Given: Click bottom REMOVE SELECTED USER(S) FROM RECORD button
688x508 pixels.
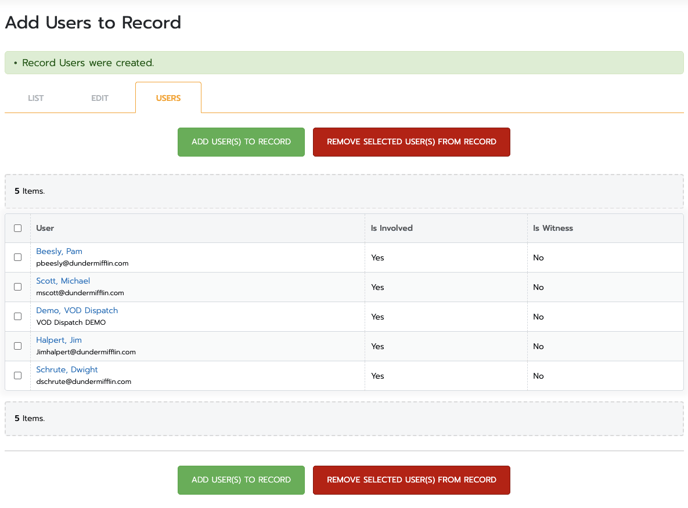Looking at the screenshot, I should point(412,480).
